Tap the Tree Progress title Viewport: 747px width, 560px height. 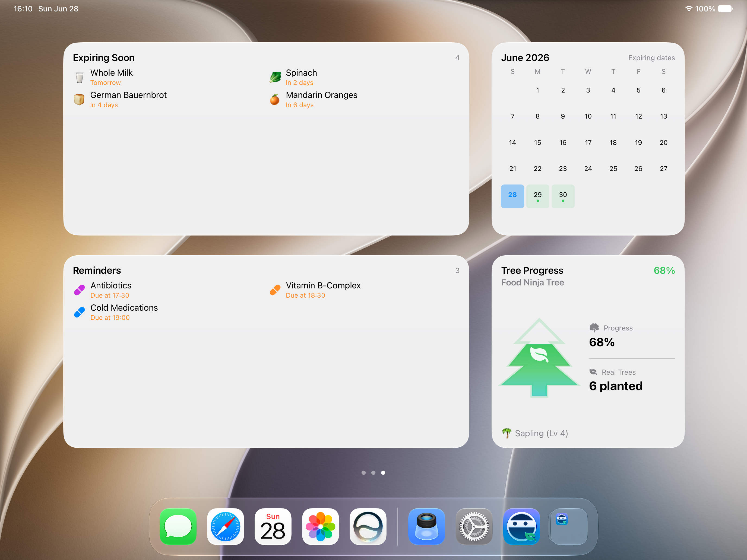point(532,271)
